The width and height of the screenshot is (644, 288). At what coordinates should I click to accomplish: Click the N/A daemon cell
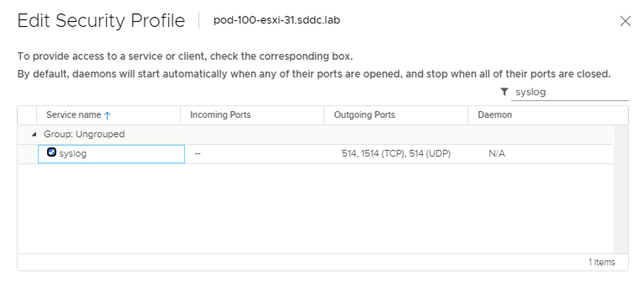coord(496,154)
